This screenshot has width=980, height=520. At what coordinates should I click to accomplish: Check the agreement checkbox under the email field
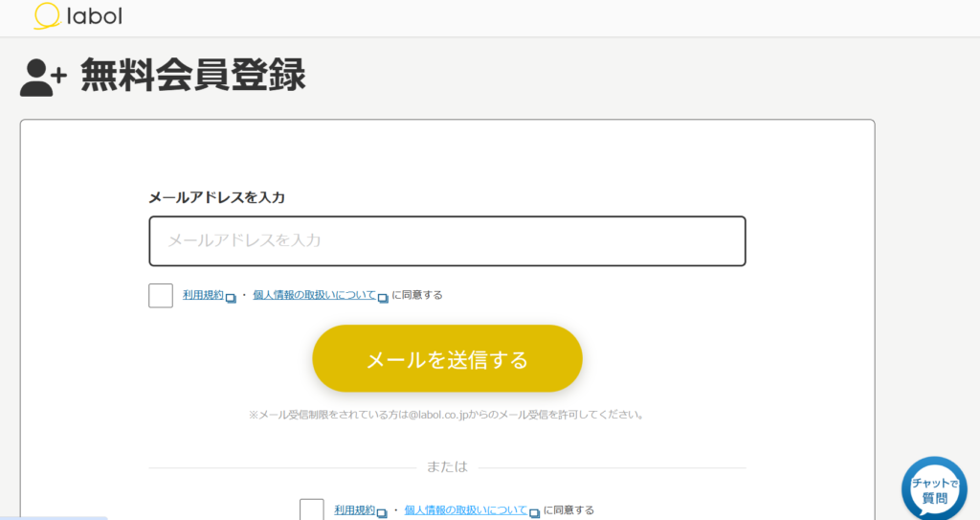(161, 296)
